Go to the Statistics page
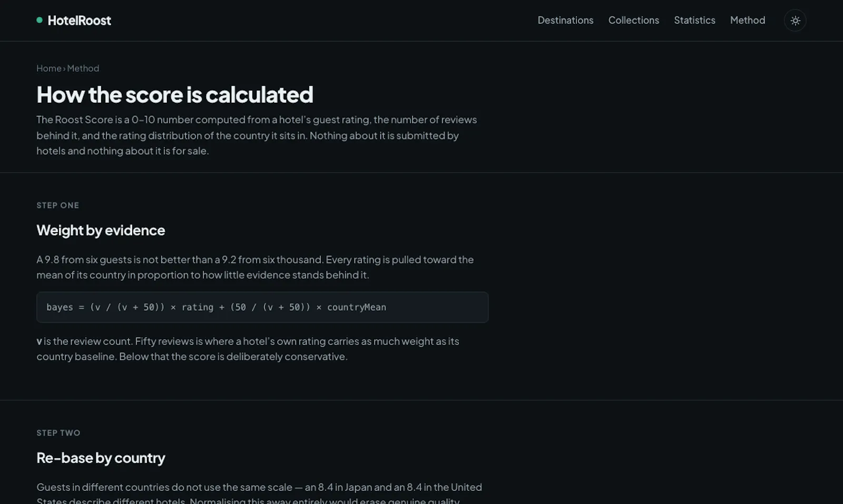Viewport: 843px width, 504px height. 694,20
